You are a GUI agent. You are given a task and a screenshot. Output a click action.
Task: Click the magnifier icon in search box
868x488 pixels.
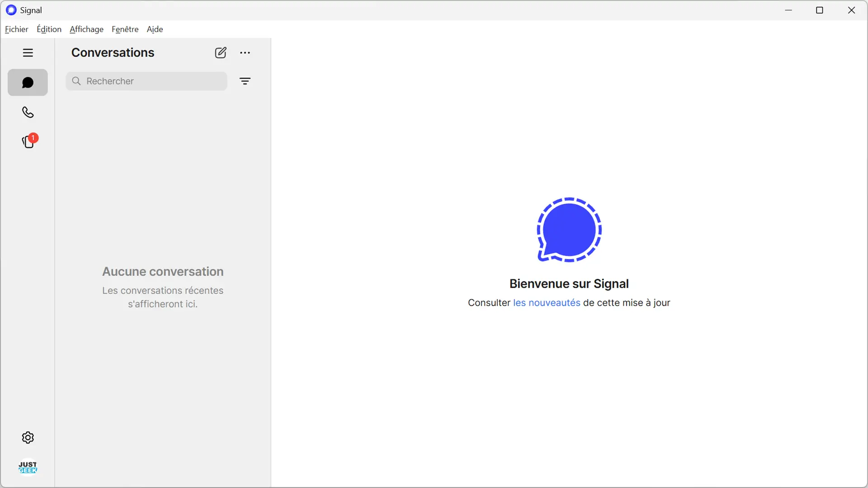click(76, 81)
